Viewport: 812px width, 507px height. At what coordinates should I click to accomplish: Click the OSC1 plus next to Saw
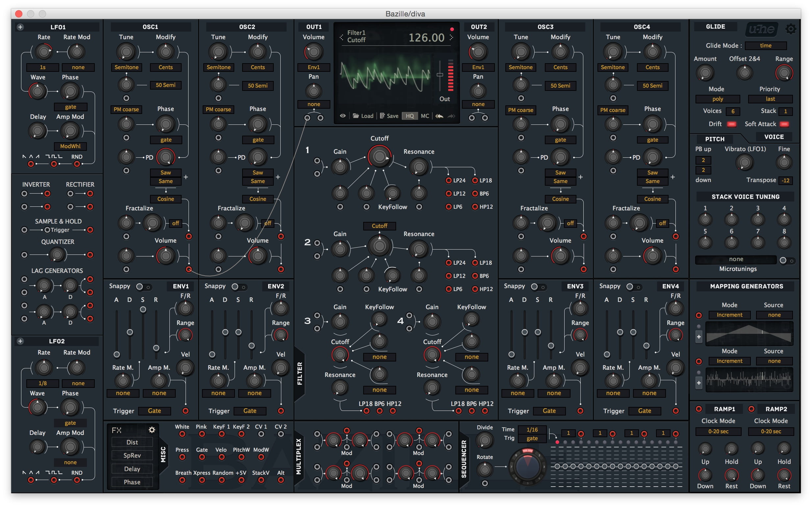[x=186, y=177]
